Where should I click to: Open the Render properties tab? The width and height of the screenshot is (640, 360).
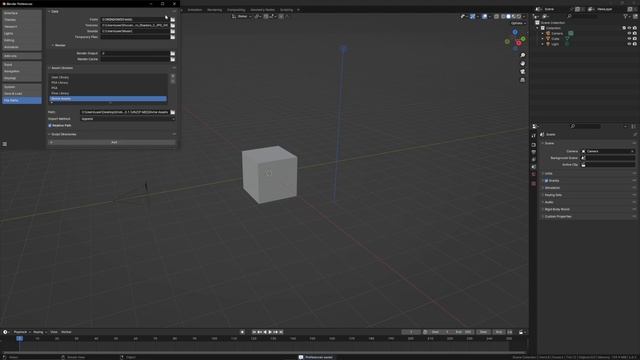(533, 145)
